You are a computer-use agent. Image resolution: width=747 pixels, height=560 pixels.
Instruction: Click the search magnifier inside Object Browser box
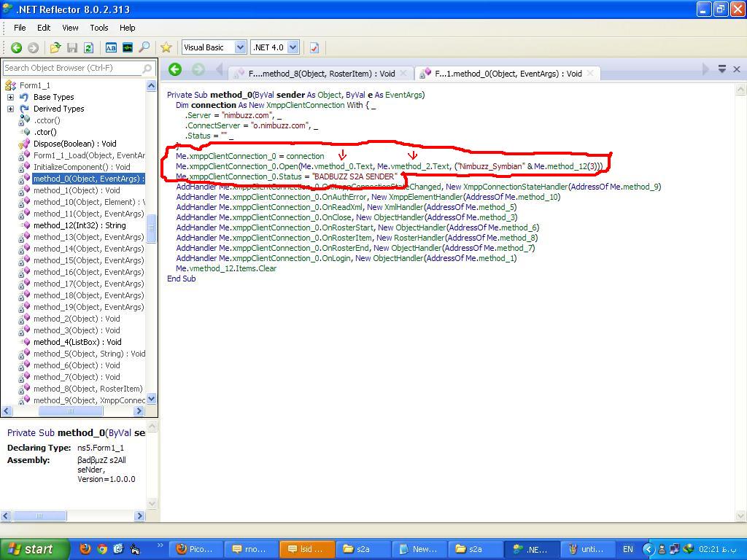pyautogui.click(x=147, y=69)
